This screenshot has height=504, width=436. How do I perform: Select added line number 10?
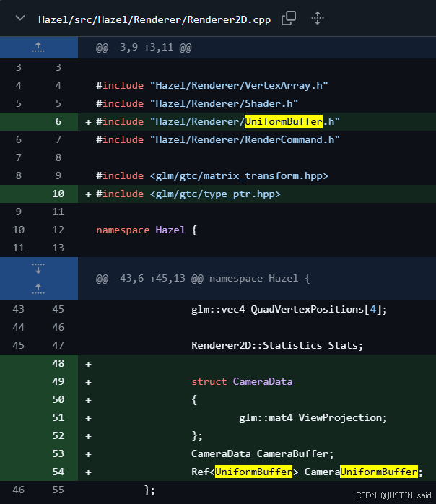pyautogui.click(x=58, y=194)
